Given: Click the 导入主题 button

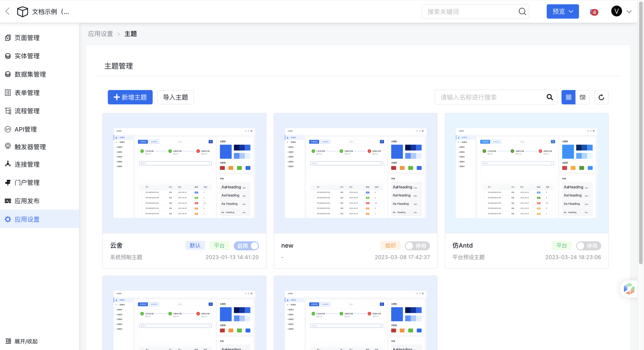Looking at the screenshot, I should click(x=175, y=97).
